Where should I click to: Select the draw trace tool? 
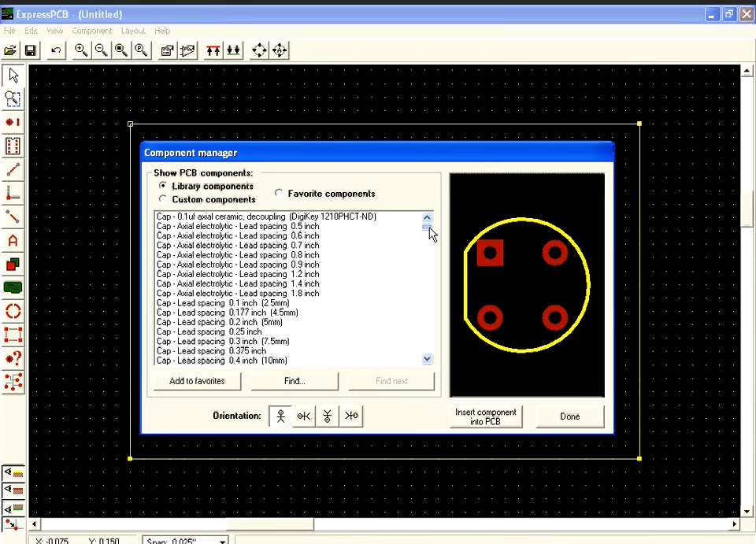click(x=12, y=169)
